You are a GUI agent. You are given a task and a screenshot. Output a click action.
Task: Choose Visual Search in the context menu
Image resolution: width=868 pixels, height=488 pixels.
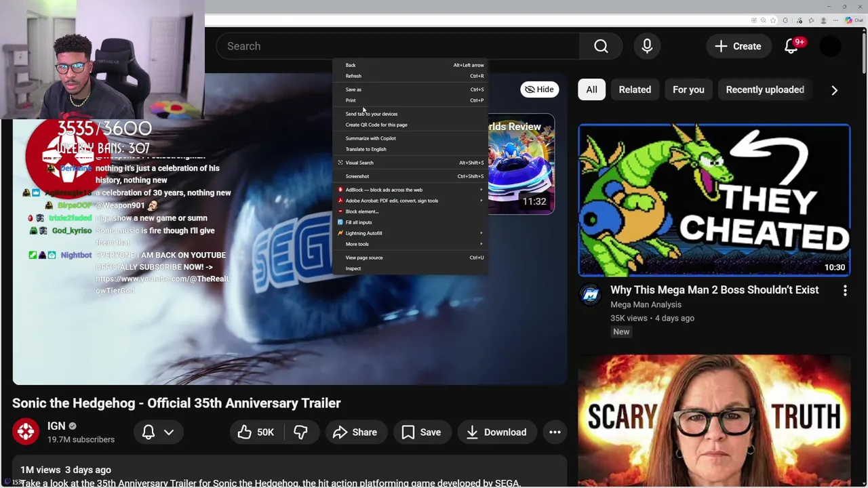410,163
